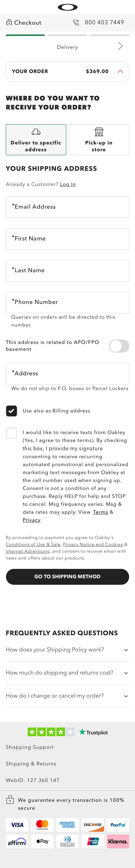Collapse the YOUR ORDER summary

tap(120, 71)
